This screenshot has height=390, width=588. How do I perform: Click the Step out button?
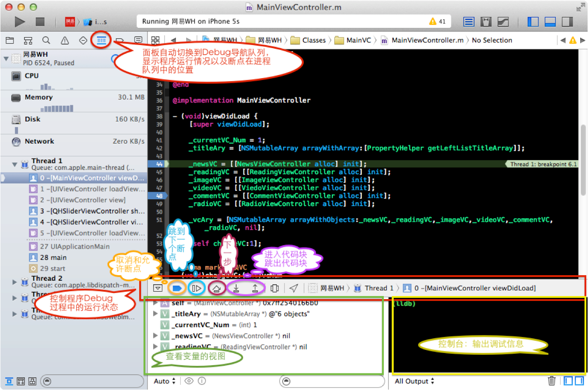(x=255, y=288)
